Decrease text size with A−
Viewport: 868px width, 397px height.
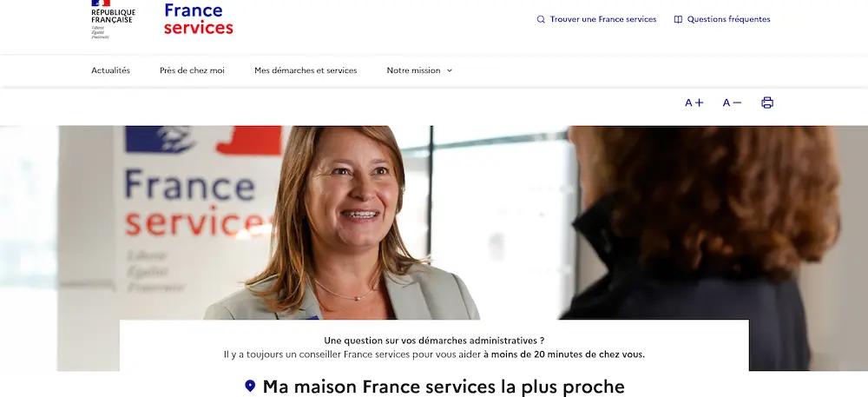click(732, 103)
